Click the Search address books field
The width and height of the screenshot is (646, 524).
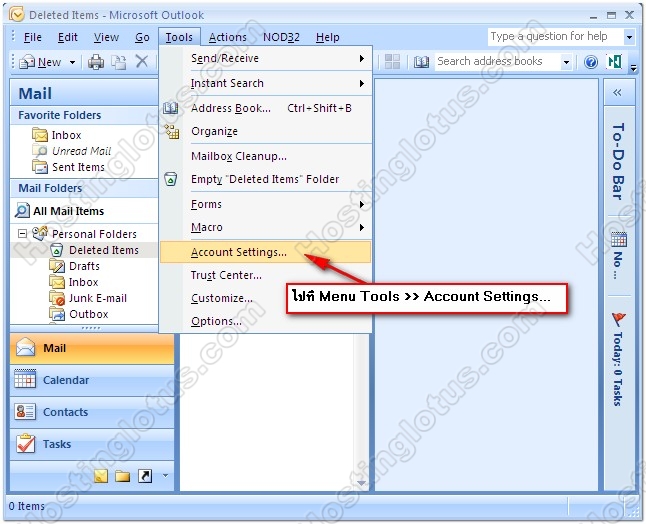point(498,62)
